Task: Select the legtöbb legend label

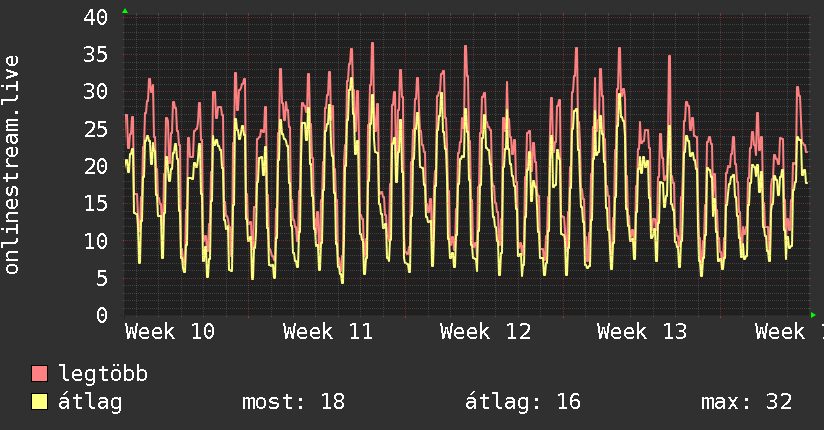Action: tap(103, 375)
